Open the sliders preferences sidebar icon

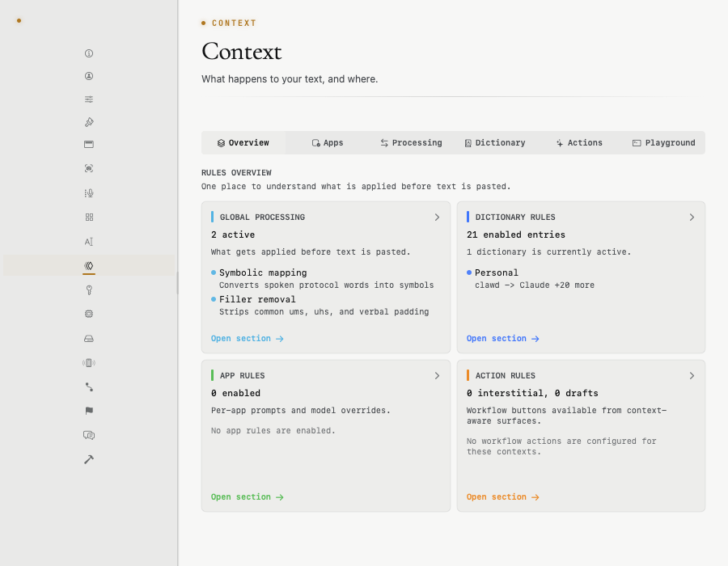point(89,99)
